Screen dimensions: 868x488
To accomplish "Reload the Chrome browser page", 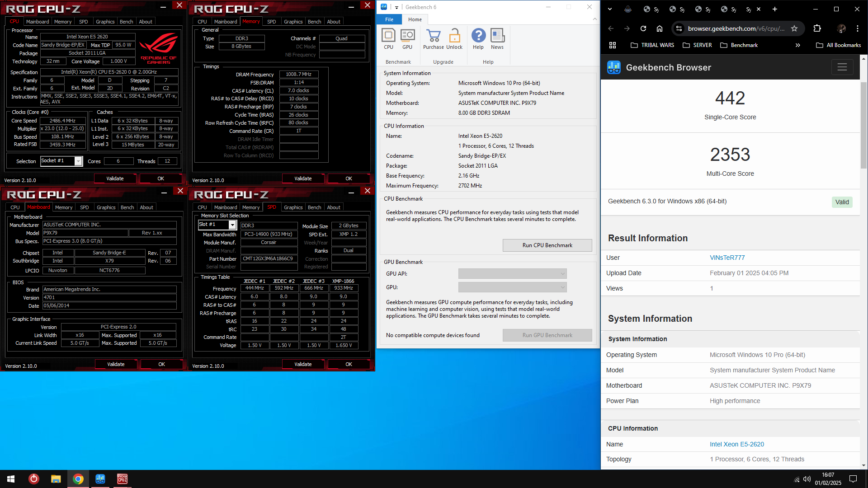I will tap(643, 28).
